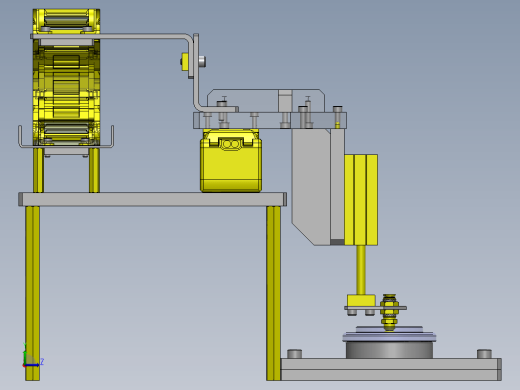The width and height of the screenshot is (520, 390).
Task: Pick the yellow cylinder piston rod
Action: coord(361,270)
